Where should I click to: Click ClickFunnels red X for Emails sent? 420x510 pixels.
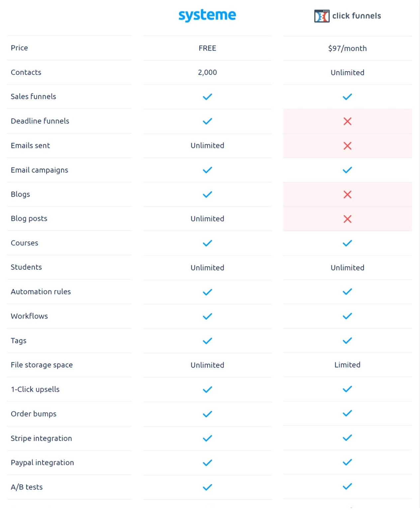(x=347, y=146)
